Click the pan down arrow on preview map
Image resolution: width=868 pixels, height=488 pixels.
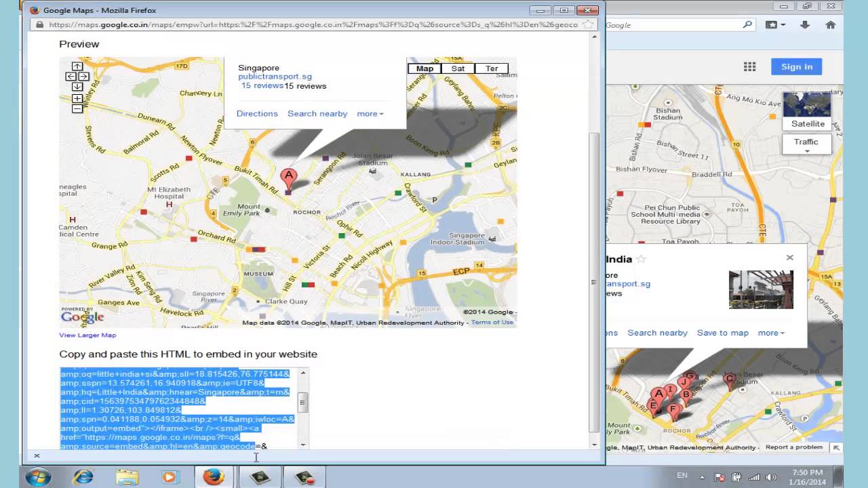pyautogui.click(x=77, y=87)
